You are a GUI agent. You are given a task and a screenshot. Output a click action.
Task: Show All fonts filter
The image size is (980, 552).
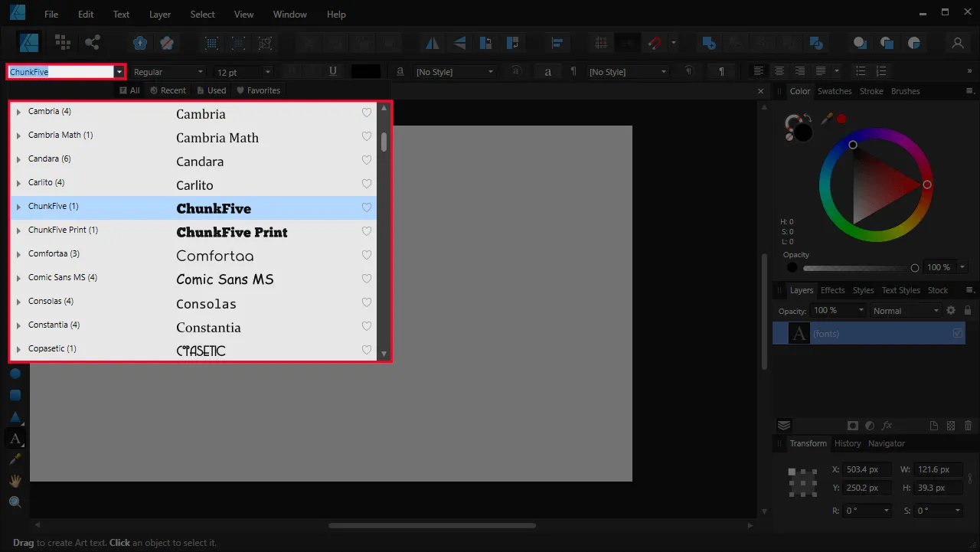tap(130, 90)
